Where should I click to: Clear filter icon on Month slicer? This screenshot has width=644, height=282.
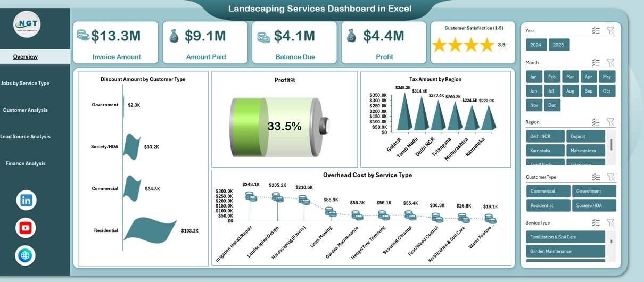(x=610, y=63)
